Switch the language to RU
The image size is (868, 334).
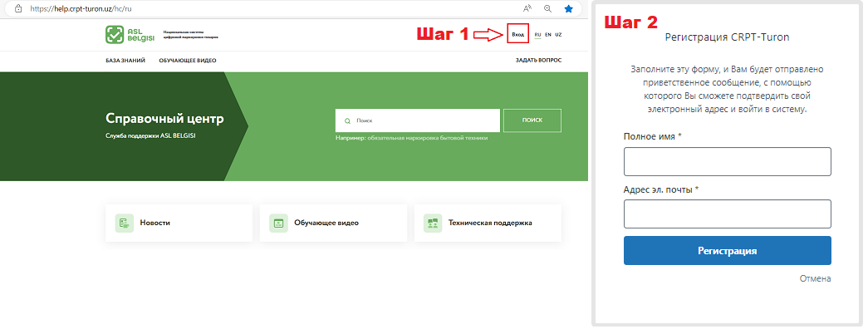537,34
